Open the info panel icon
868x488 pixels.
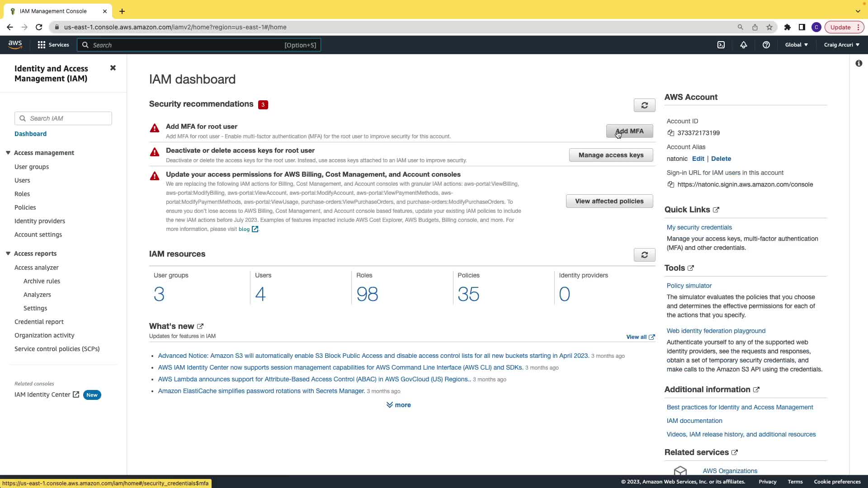tap(859, 63)
